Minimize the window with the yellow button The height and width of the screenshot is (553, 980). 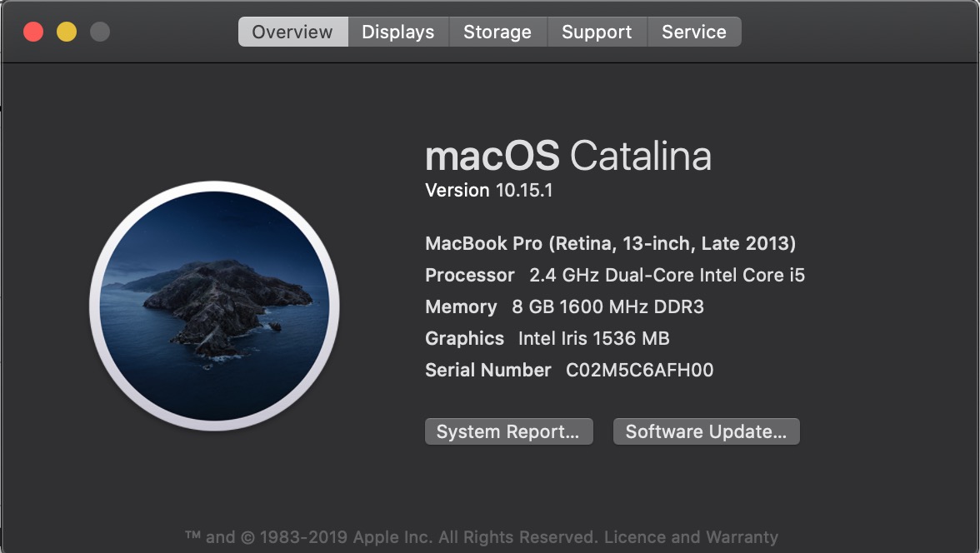pyautogui.click(x=67, y=32)
